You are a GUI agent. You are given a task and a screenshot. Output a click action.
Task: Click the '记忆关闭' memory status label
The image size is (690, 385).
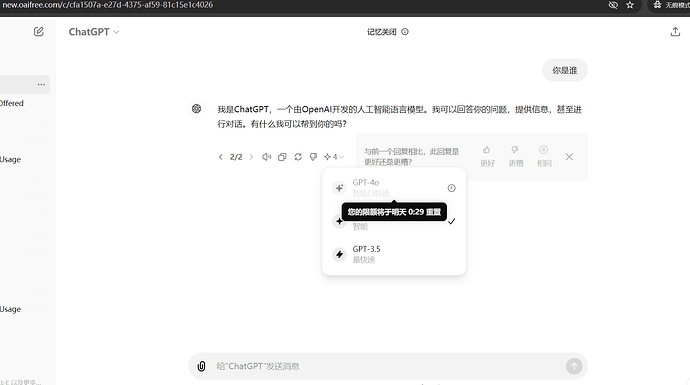(382, 32)
